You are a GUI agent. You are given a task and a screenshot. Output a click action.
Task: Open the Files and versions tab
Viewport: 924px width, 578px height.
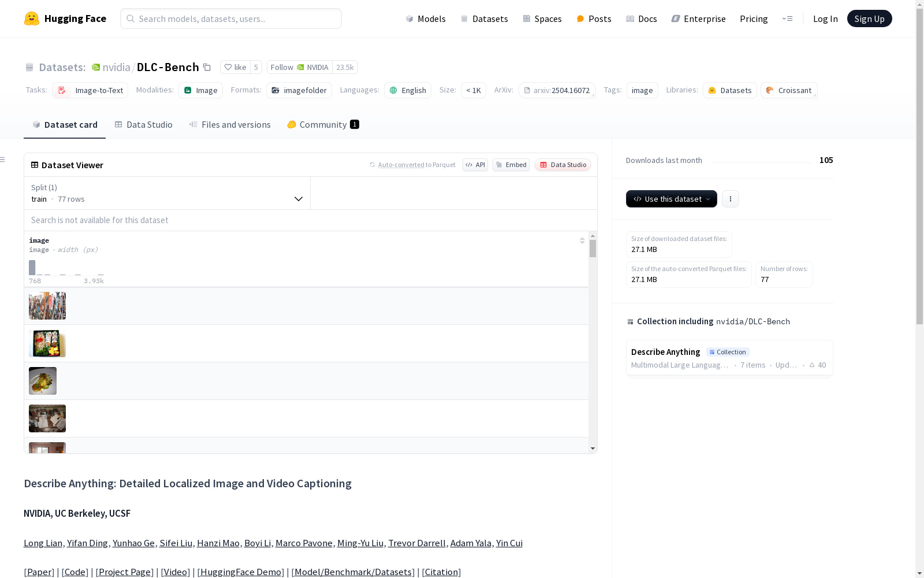tap(230, 125)
